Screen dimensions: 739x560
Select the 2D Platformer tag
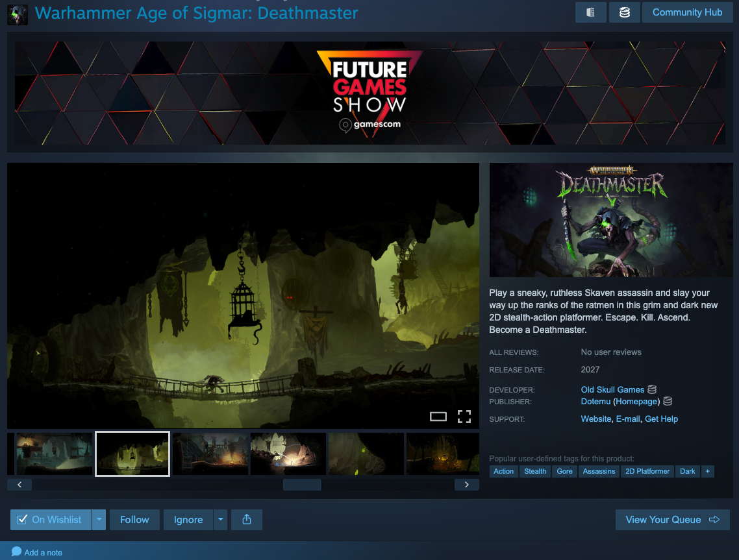pos(647,472)
